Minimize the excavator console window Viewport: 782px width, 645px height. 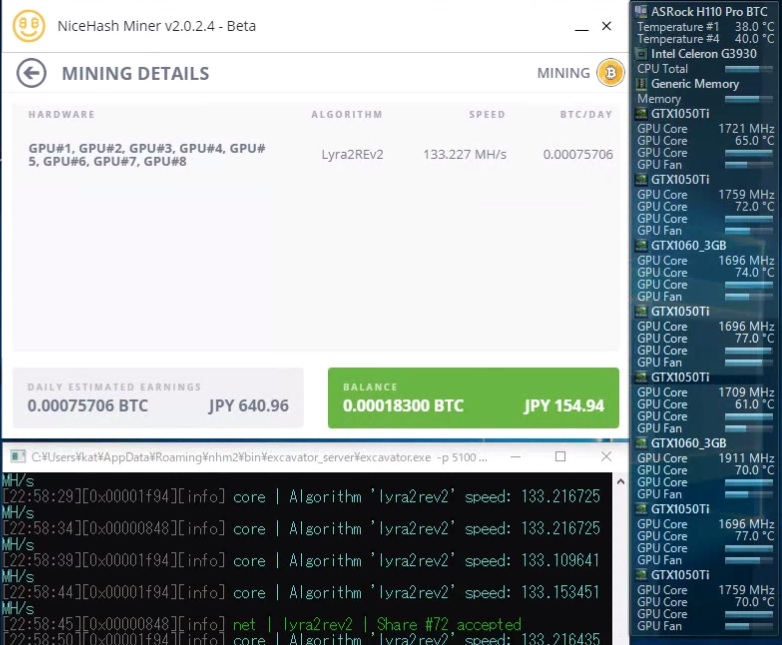click(x=516, y=456)
